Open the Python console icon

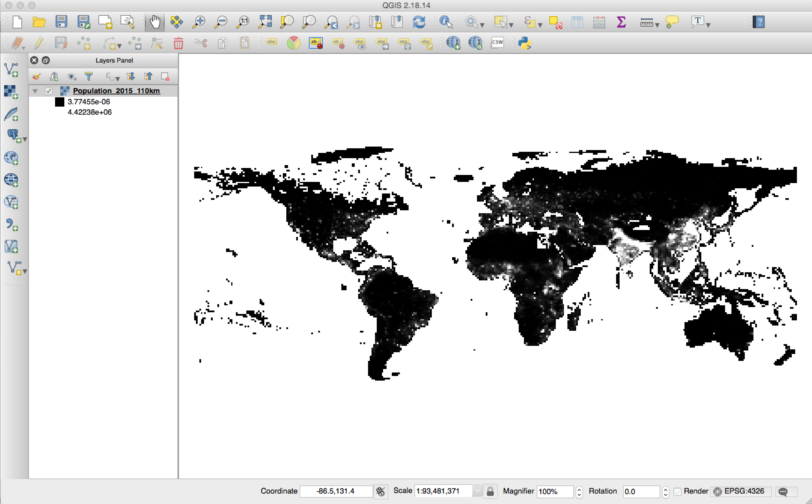[x=525, y=43]
